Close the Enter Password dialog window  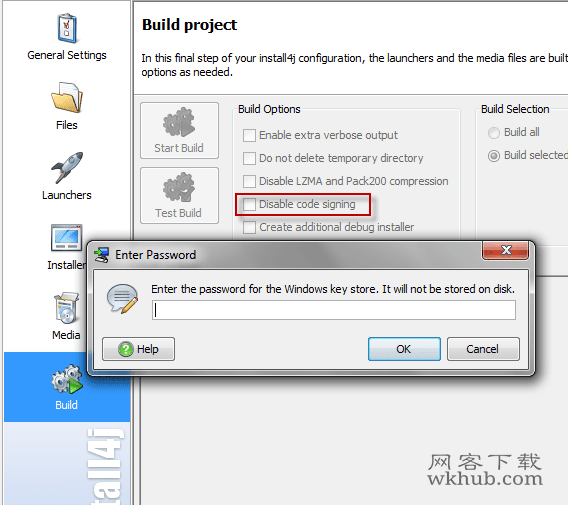pyautogui.click(x=505, y=250)
